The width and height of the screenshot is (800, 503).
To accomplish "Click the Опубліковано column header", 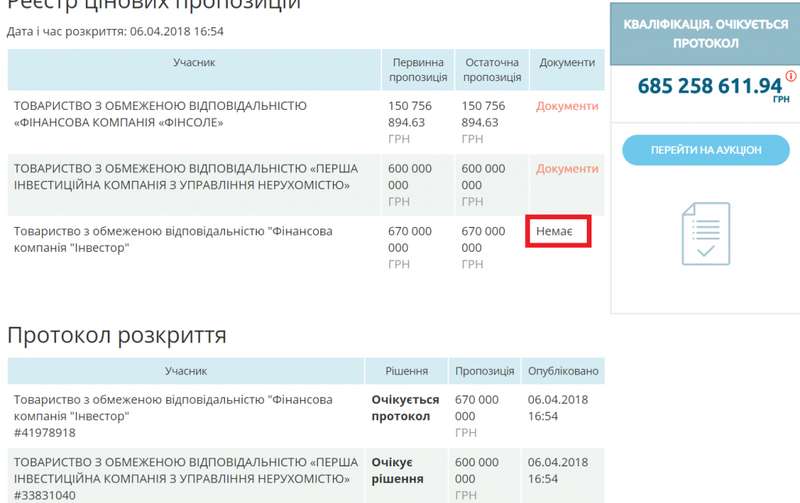I will pos(563,371).
